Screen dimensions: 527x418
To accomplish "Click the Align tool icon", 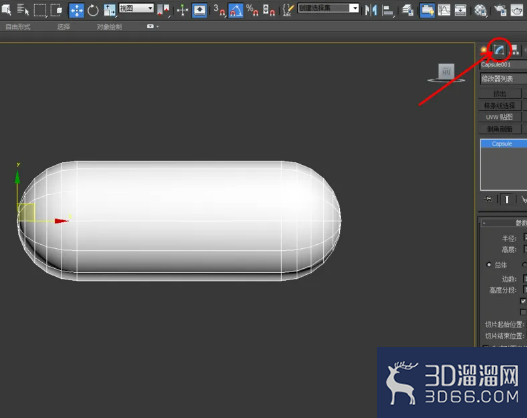I will (388, 10).
